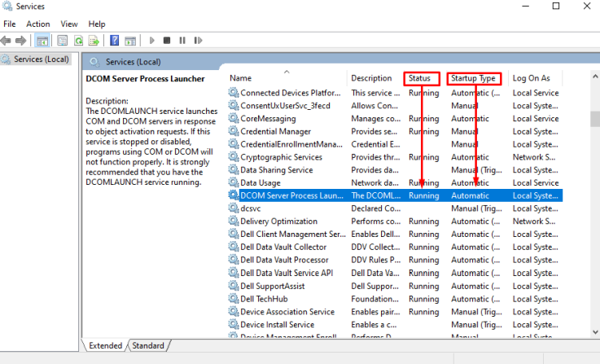The height and width of the screenshot is (364, 600).
Task: Open the Properties toolbar icon
Action: point(60,40)
